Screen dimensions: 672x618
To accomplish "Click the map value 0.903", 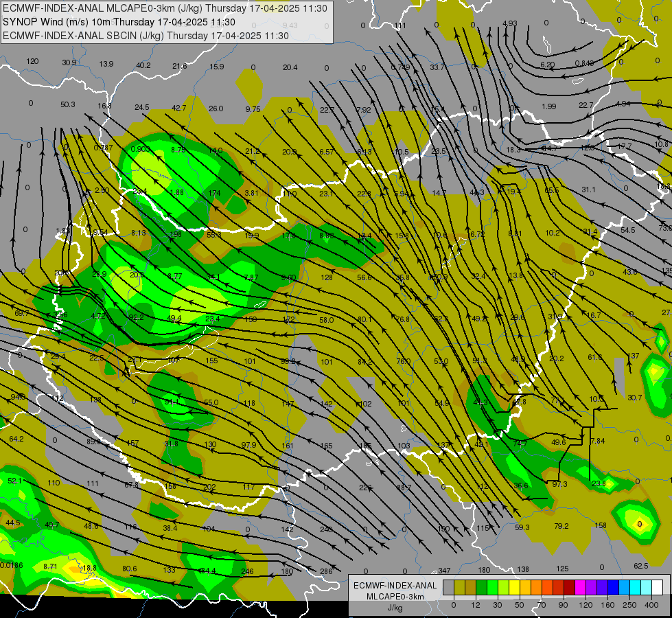I will [140, 149].
